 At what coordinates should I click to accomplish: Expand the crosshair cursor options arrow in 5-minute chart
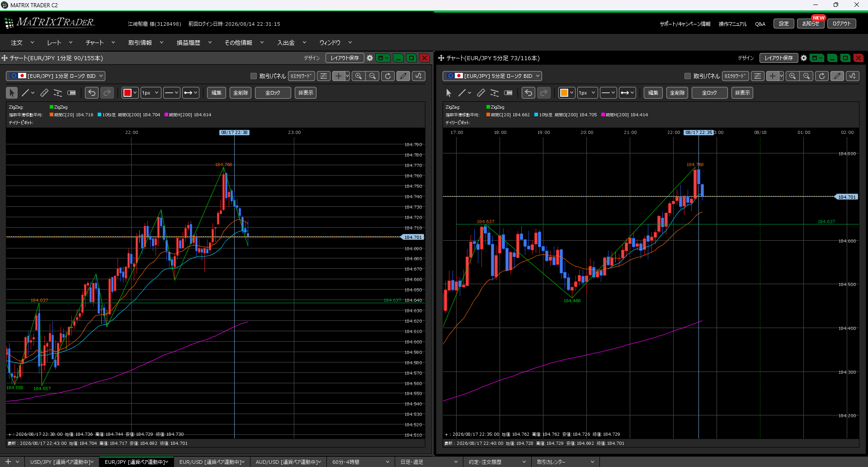coord(781,76)
